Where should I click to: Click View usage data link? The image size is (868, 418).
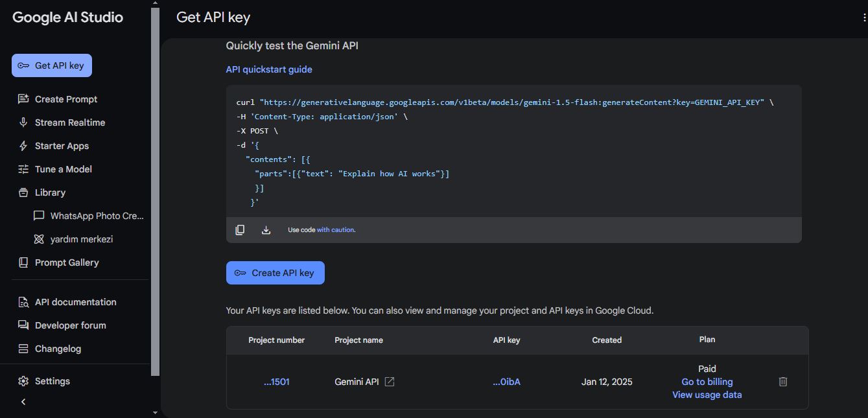click(707, 395)
